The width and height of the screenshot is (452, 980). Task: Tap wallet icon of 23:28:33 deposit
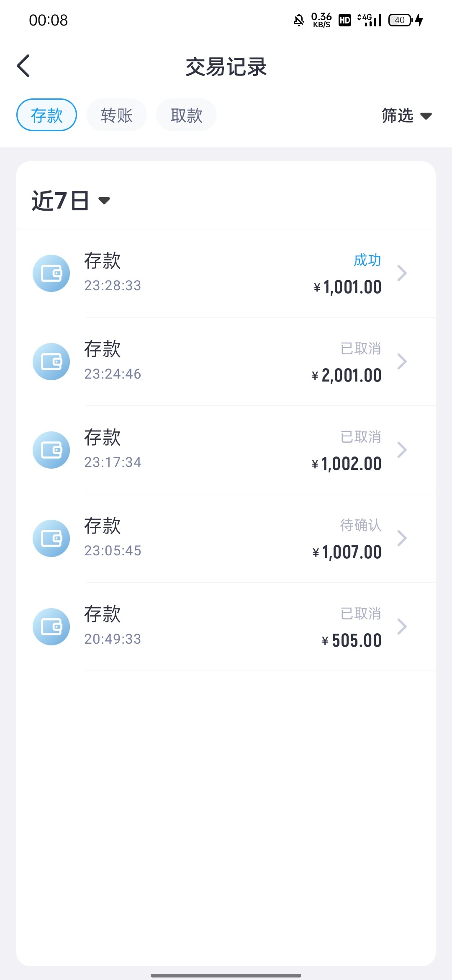coord(51,273)
